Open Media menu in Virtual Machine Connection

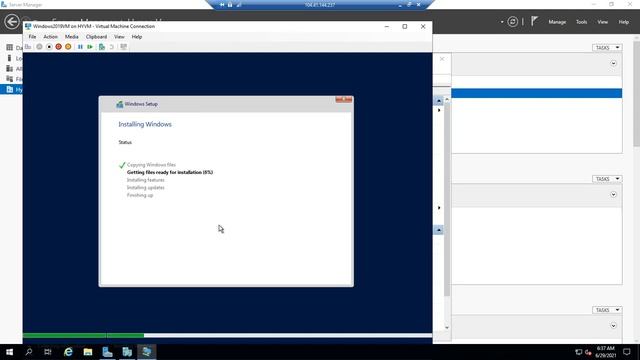(x=71, y=37)
